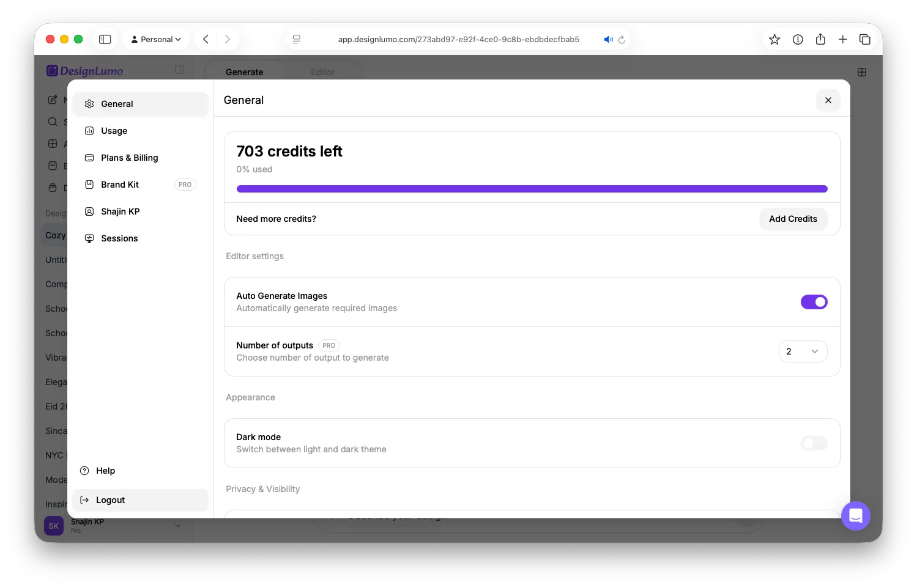This screenshot has height=588, width=917.
Task: Click the Add Credits button
Action: click(793, 219)
